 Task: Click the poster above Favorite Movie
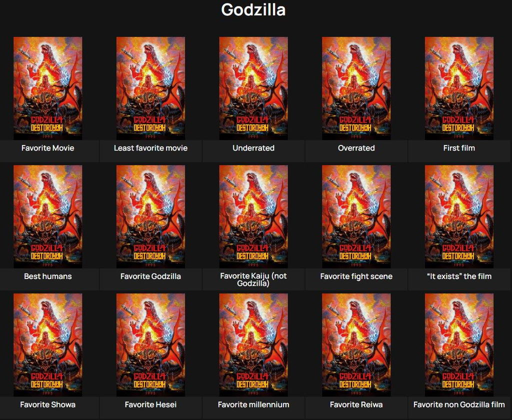pos(47,88)
